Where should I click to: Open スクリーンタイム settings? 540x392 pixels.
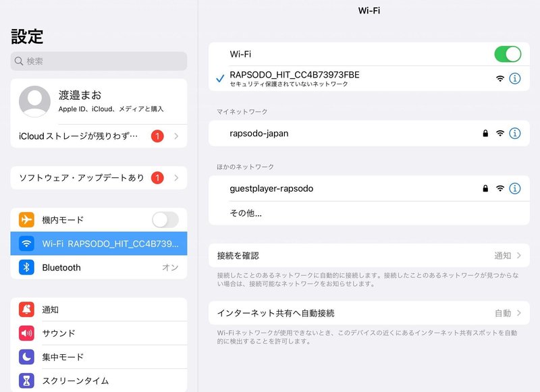pyautogui.click(x=99, y=381)
